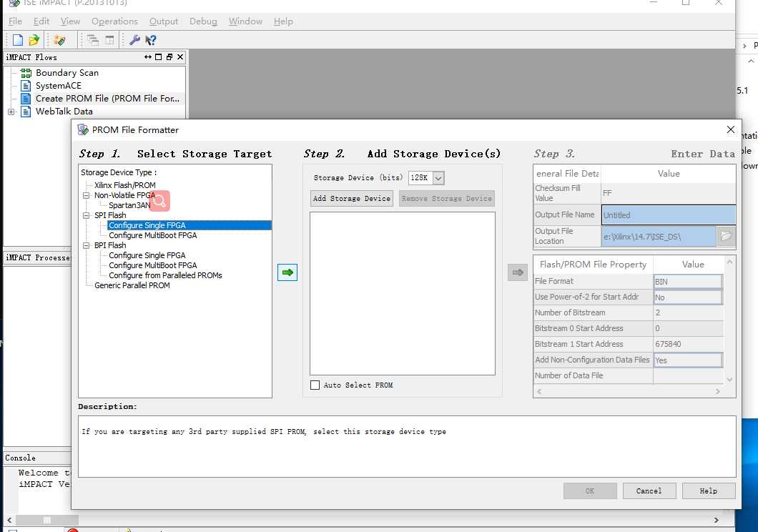Open the Output menu
Screen dimensions: 758x532
pyautogui.click(x=163, y=21)
